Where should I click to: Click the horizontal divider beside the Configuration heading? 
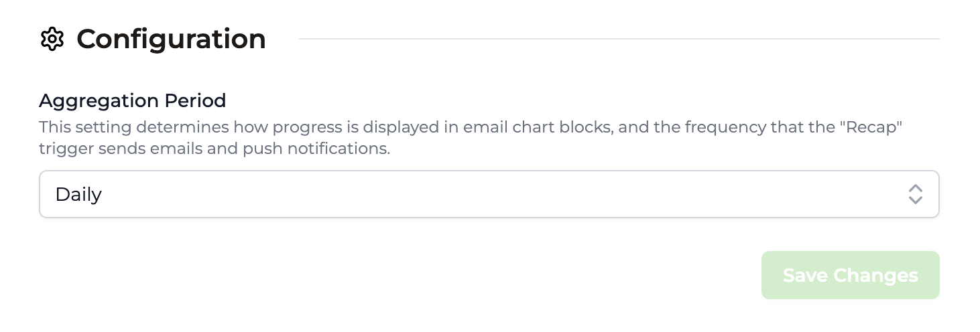pos(619,39)
